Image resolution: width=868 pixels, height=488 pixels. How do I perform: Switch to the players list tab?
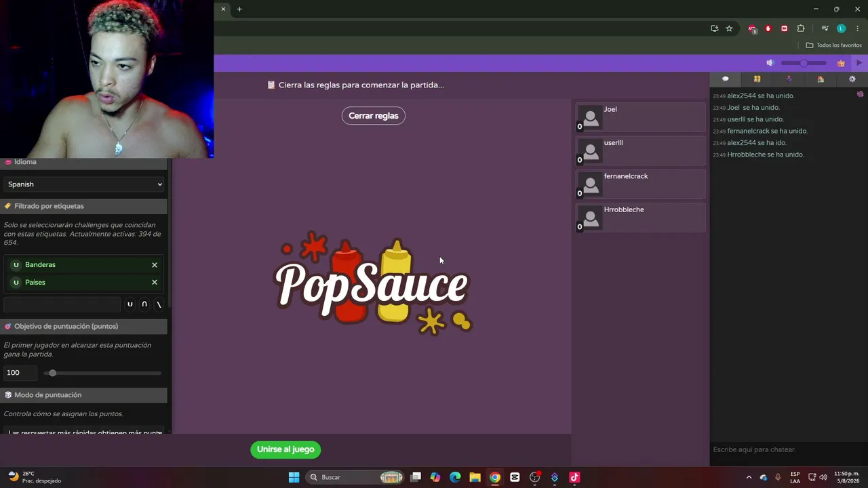[x=757, y=79]
